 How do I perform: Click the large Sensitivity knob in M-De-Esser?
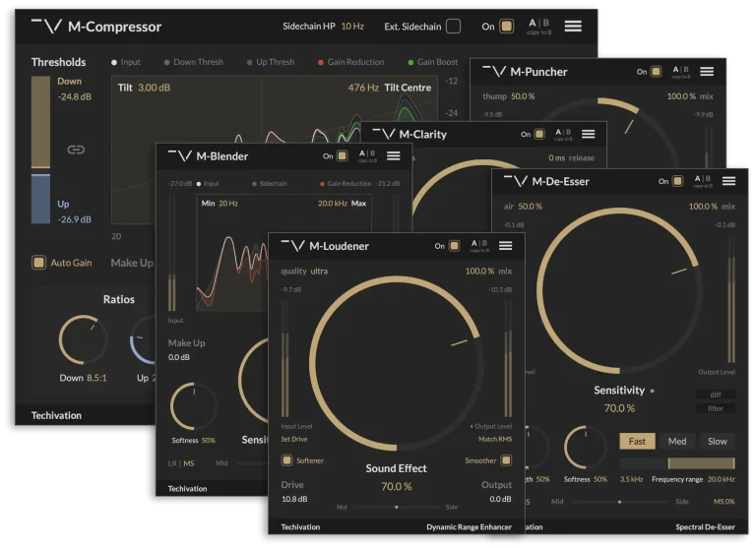(x=619, y=290)
